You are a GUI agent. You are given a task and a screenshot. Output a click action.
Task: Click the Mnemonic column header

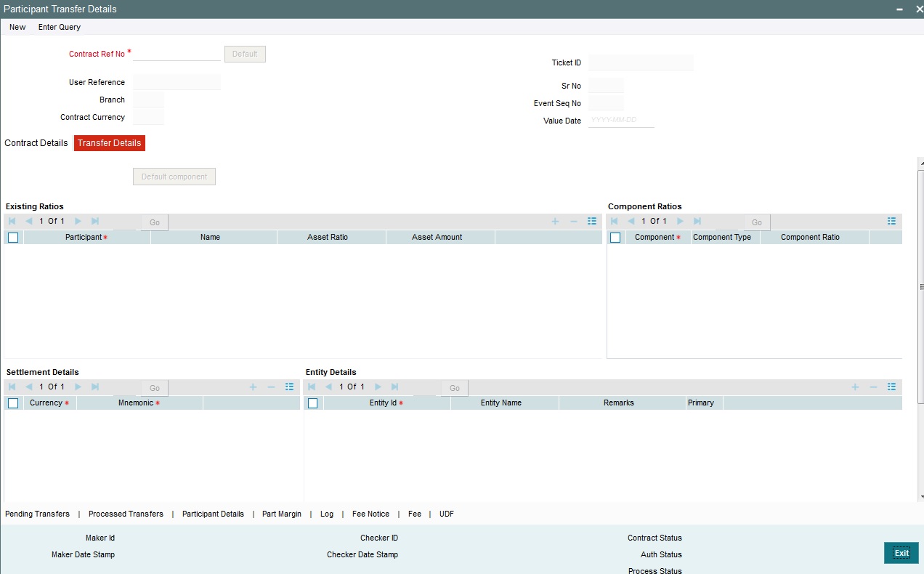(x=139, y=403)
